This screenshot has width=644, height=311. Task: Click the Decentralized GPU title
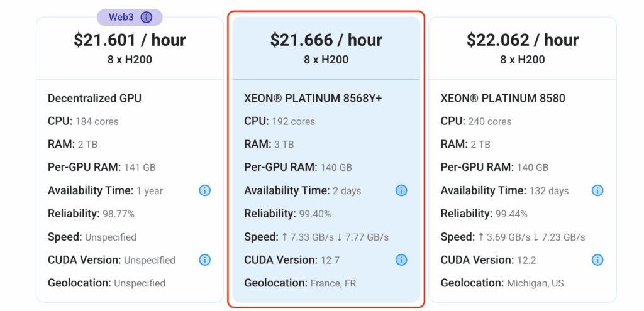(x=94, y=98)
